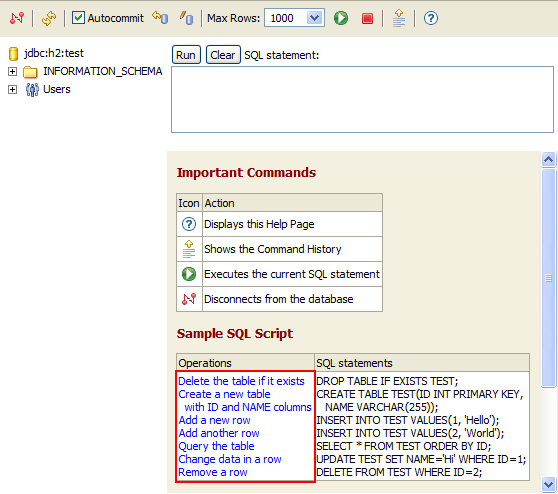
Task: Click 'DELETE FROM TEST WHERE ID=2;' text
Action: click(x=399, y=472)
